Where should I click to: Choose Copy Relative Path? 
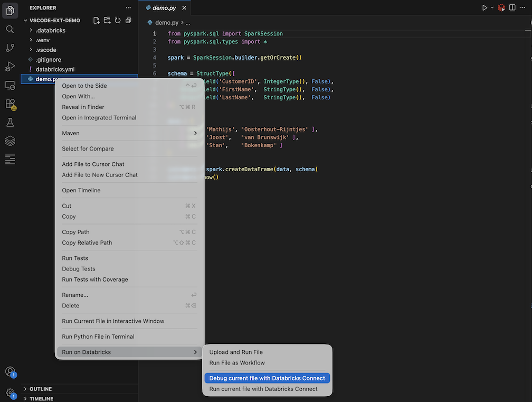129,243
